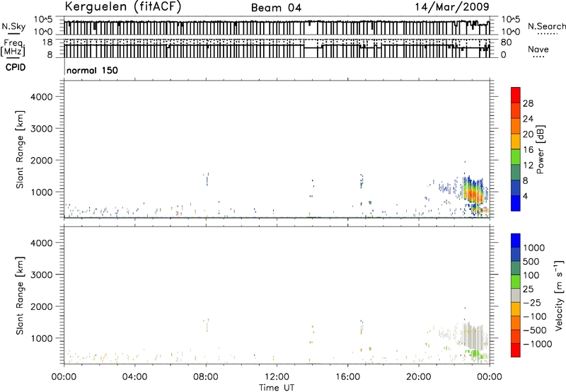Click the '28' power colorbar tick label
The image size is (566, 392).
[x=528, y=103]
